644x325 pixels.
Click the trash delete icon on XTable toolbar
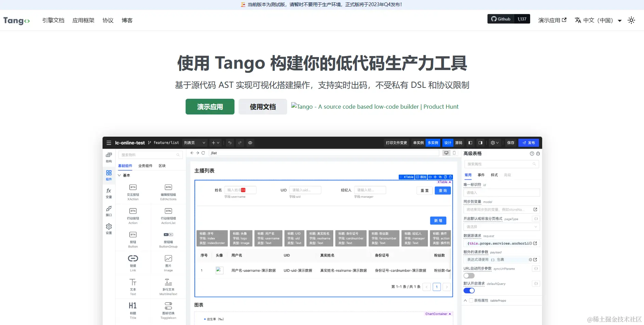pos(451,177)
